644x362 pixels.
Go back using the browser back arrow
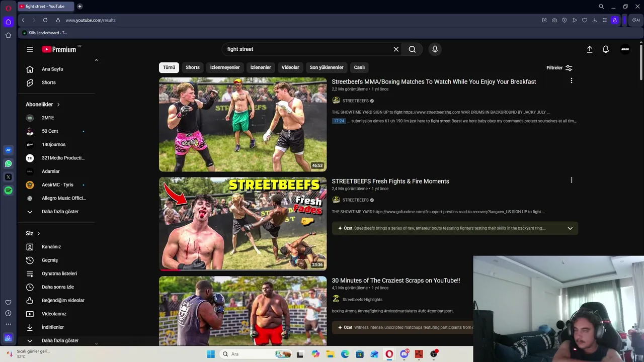[23, 20]
